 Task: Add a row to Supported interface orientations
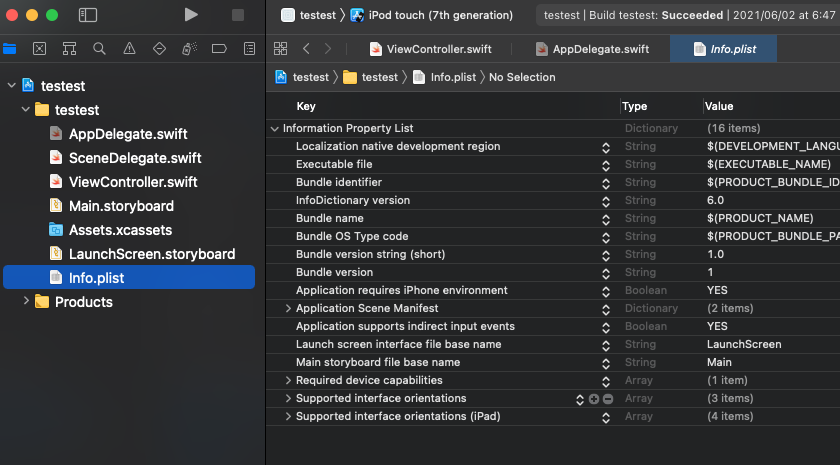pos(594,399)
